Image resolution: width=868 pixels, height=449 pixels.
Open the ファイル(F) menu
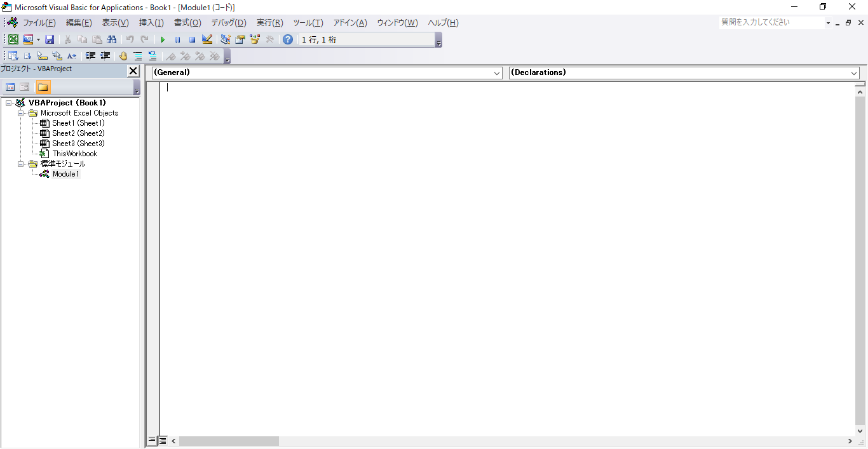click(39, 23)
